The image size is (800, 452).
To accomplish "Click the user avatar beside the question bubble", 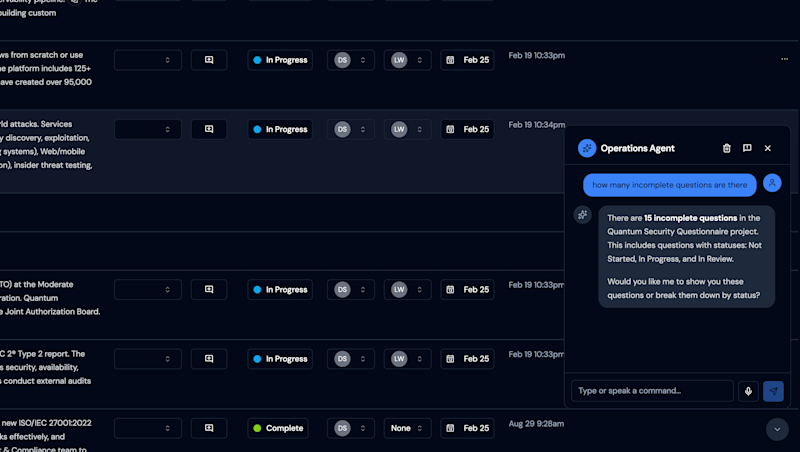I will [772, 183].
